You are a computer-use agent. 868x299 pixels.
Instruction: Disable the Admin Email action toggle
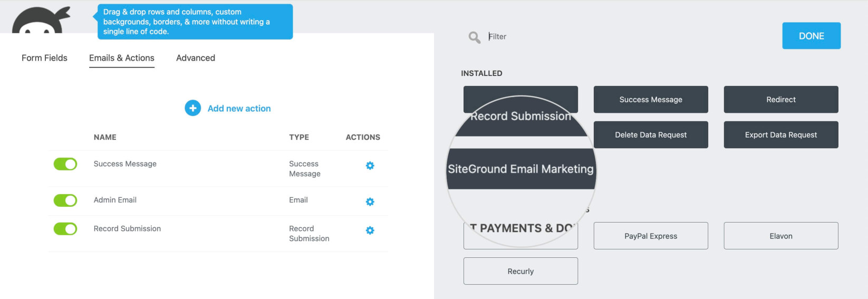tap(65, 200)
